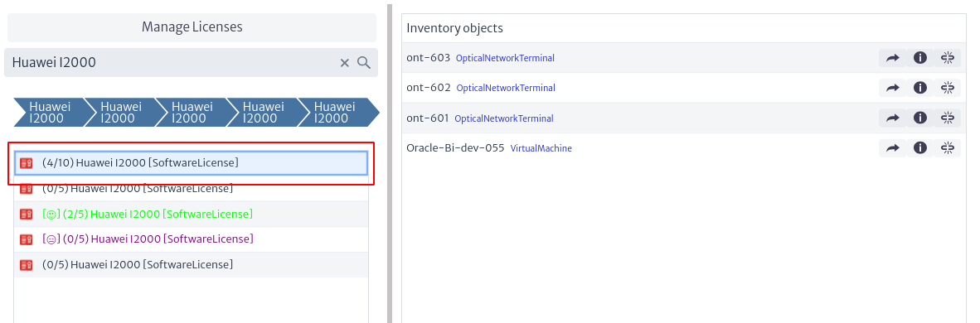Image resolution: width=980 pixels, height=323 pixels.
Task: Release ont-603 from the license
Action: [x=948, y=58]
